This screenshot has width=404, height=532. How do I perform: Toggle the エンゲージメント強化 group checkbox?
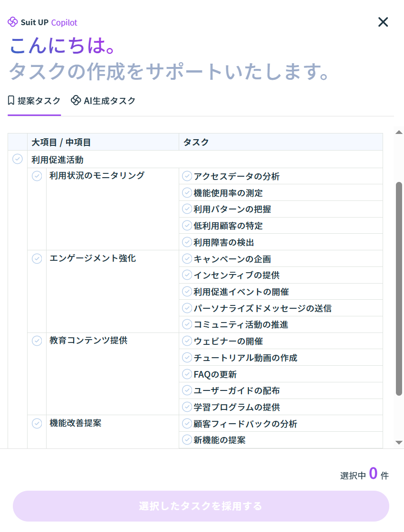click(x=37, y=258)
